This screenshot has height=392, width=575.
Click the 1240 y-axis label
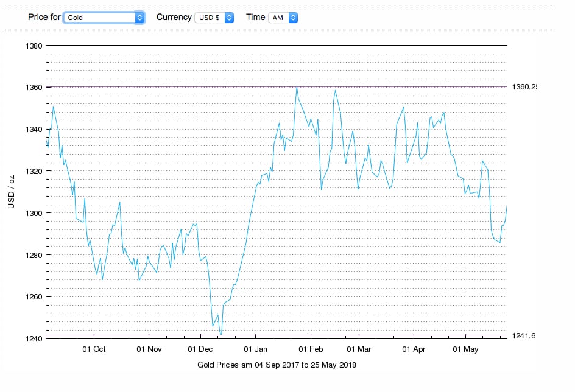[34, 339]
